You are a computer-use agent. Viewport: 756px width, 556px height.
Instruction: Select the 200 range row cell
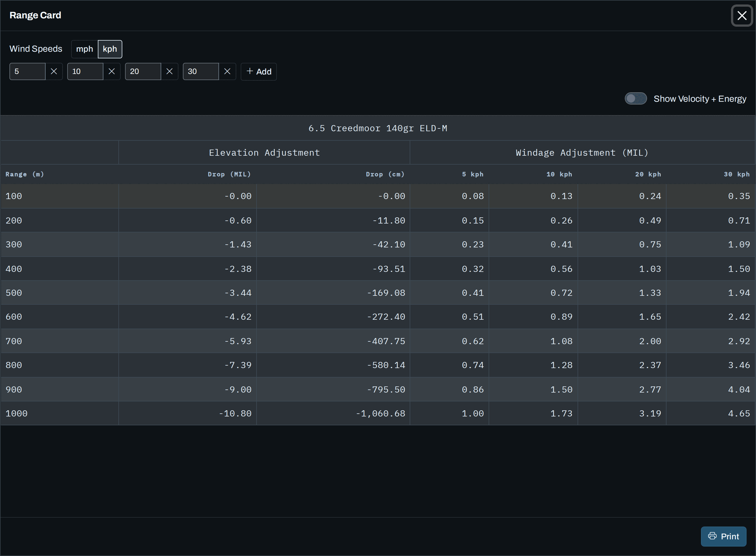tap(60, 220)
